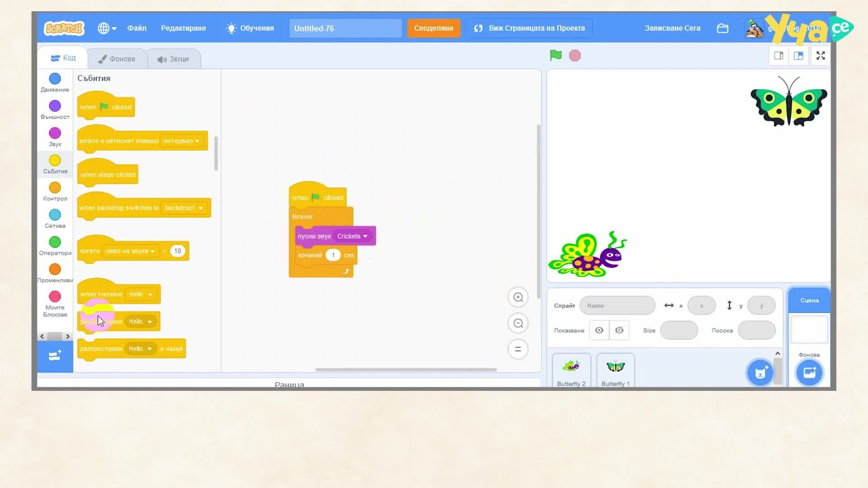The image size is (868, 488).
Task: Select the Моите Блокове category
Action: (55, 304)
